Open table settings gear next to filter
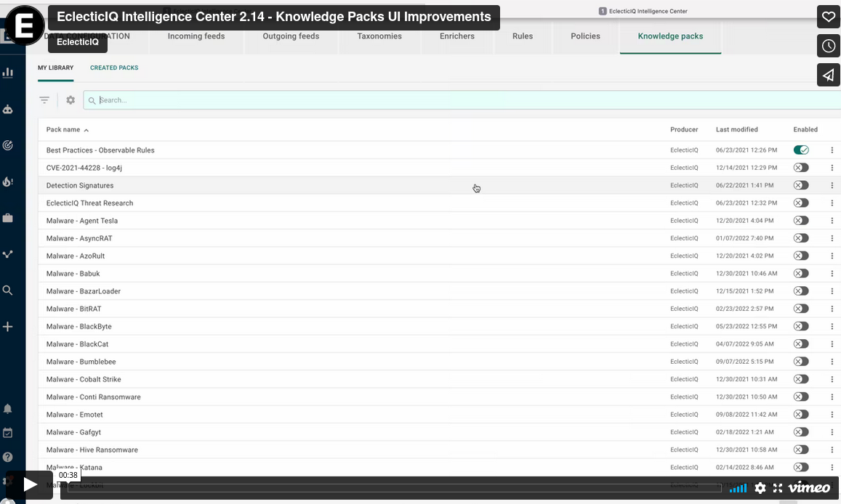Viewport: 841px width, 504px height. tap(71, 100)
